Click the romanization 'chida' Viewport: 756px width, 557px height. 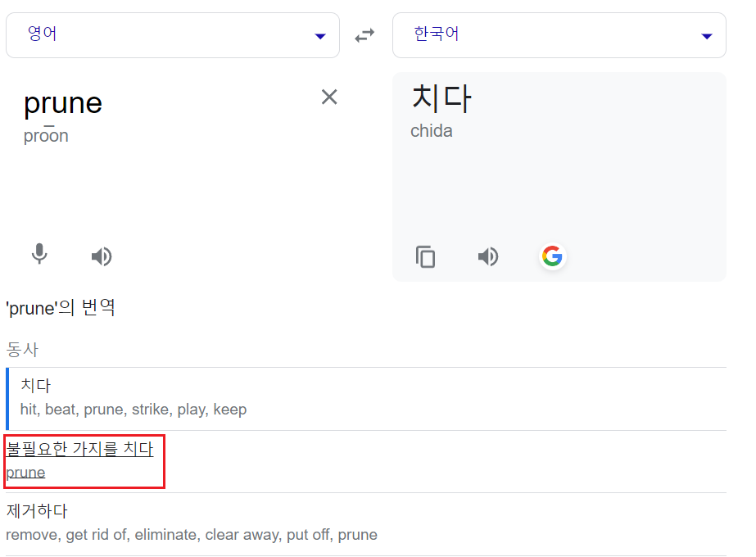point(432,131)
